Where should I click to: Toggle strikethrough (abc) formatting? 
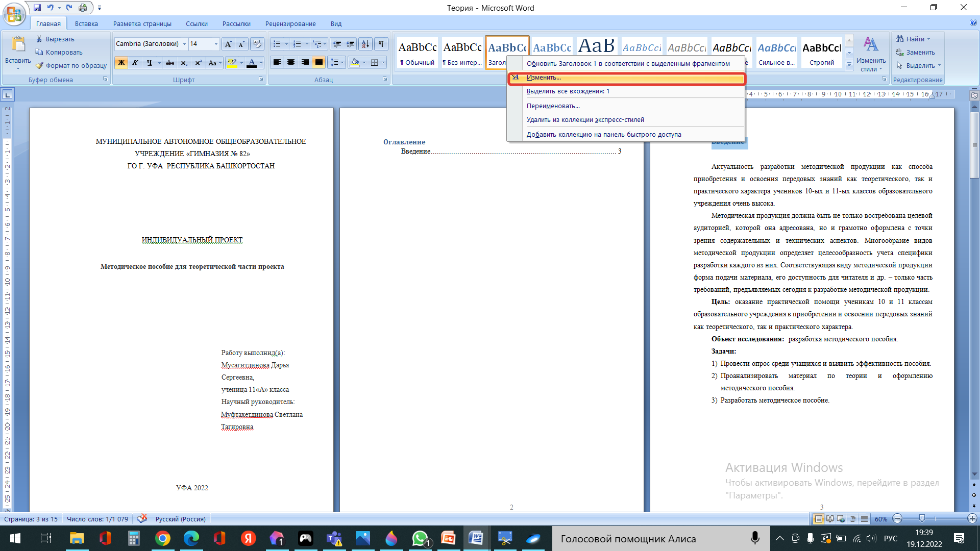coord(170,63)
